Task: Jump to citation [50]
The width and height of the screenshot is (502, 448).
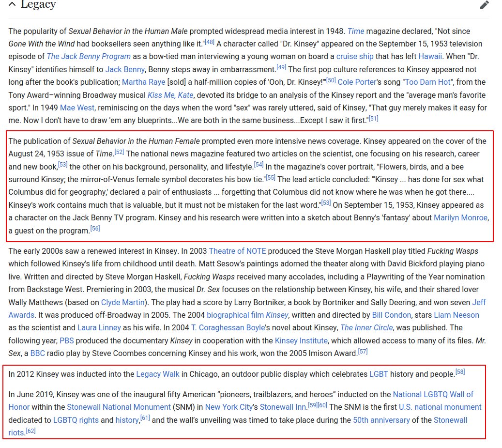Action: tap(331, 80)
